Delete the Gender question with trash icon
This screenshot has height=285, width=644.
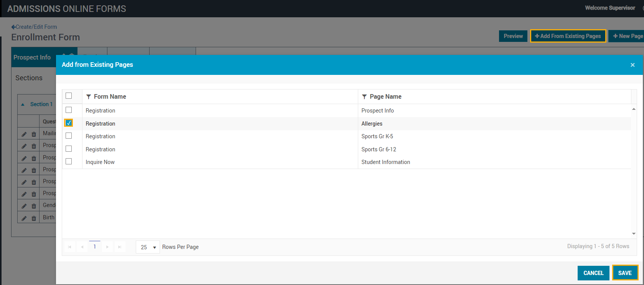coord(34,206)
